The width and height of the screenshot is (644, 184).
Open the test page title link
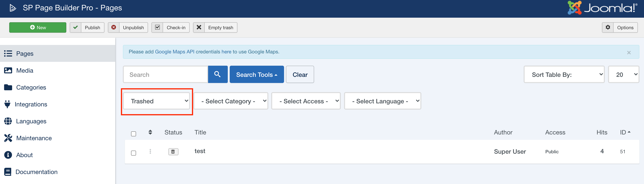200,151
